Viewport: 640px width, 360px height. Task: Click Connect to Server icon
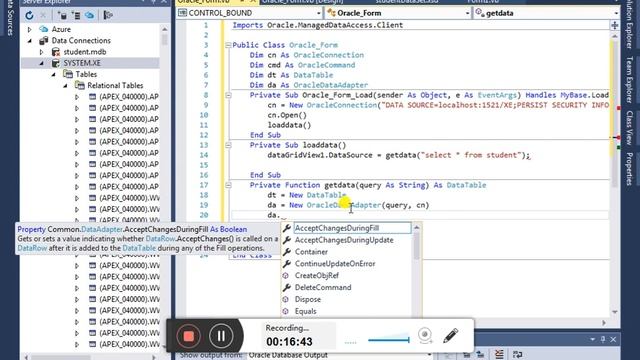click(76, 16)
